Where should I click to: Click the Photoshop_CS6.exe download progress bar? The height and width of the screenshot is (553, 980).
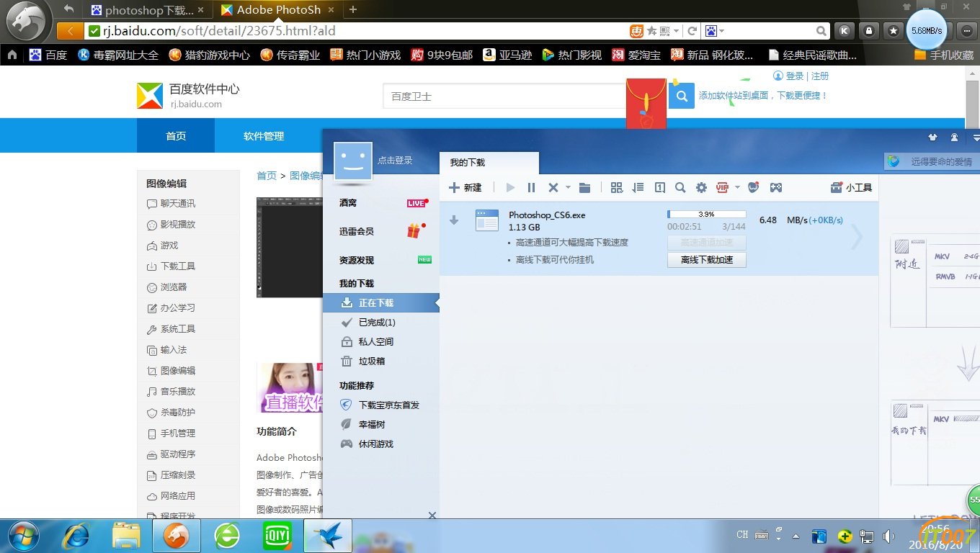point(706,214)
